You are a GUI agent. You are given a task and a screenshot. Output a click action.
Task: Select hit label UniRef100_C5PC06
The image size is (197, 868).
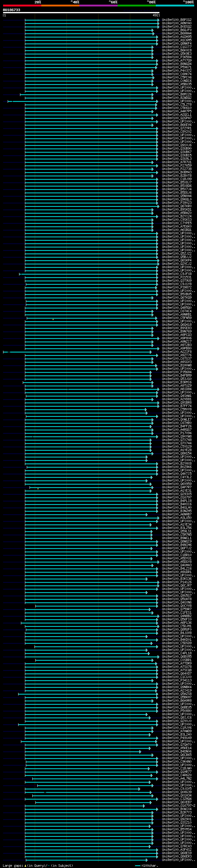pyautogui.click(x=177, y=78)
